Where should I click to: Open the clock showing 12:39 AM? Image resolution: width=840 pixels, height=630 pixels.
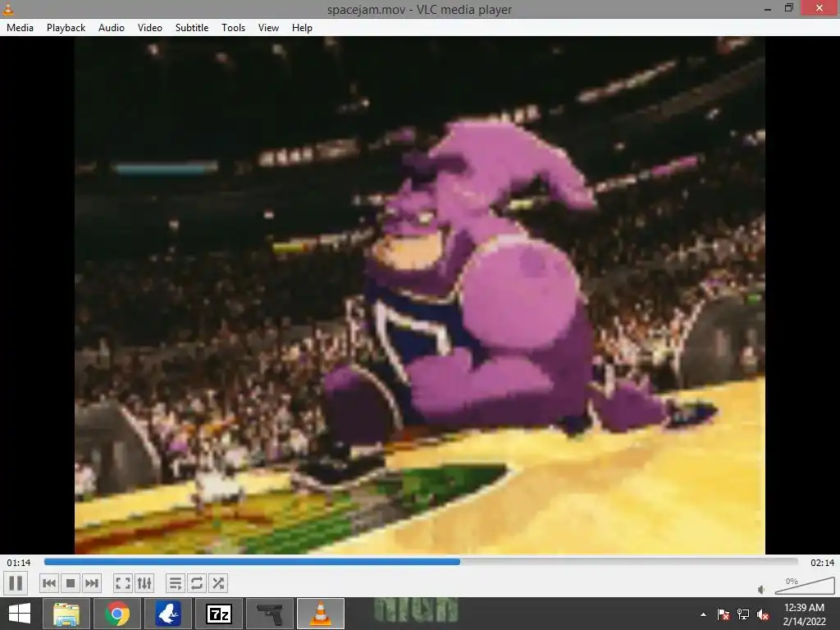tap(804, 614)
